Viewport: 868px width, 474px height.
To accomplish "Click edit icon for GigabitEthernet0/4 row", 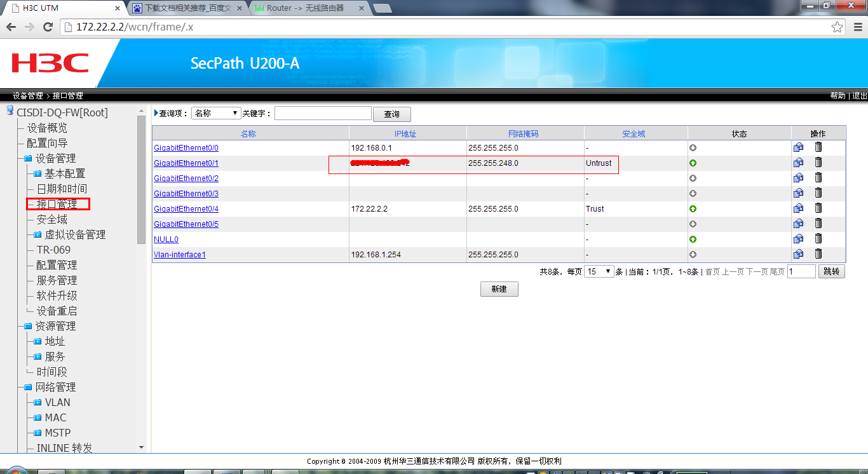I will [x=798, y=208].
